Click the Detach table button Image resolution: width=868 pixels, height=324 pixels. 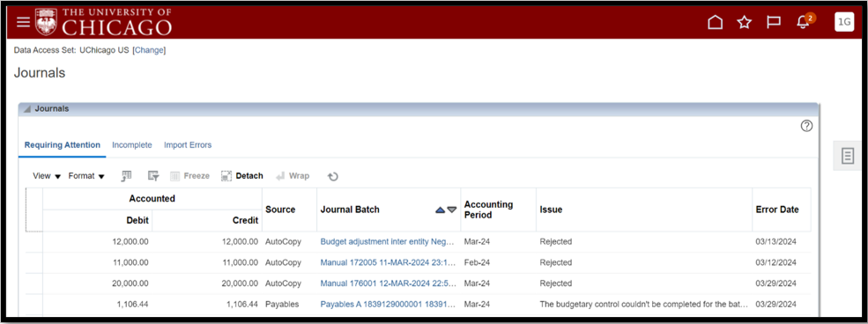point(242,176)
